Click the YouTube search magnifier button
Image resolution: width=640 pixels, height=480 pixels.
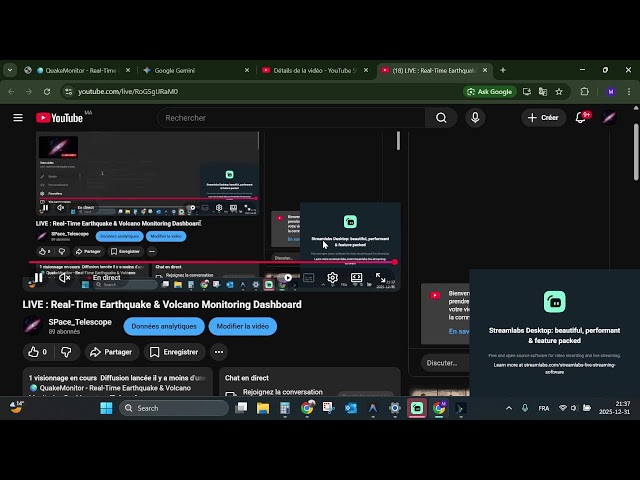[x=441, y=118]
